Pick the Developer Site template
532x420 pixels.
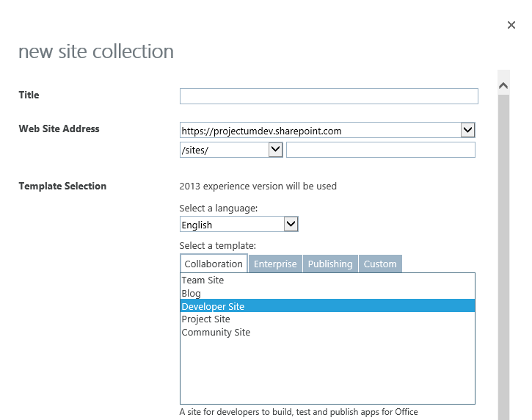213,306
